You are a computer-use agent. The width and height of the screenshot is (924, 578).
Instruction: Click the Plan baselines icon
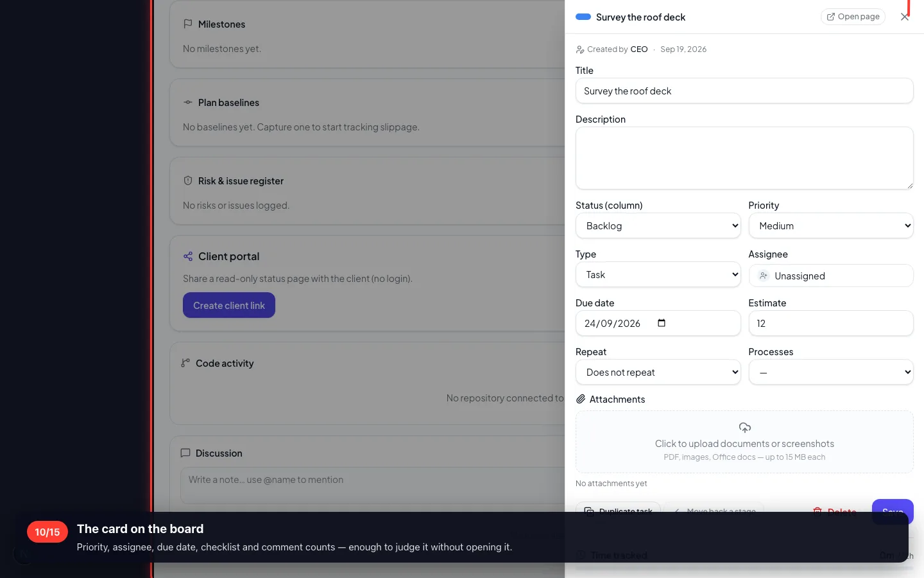pos(188,102)
